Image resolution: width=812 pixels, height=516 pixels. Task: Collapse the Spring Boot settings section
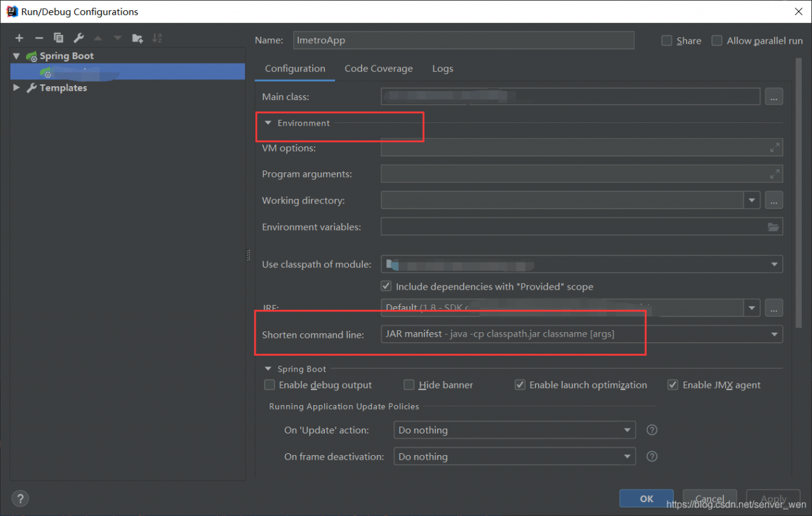click(x=268, y=369)
